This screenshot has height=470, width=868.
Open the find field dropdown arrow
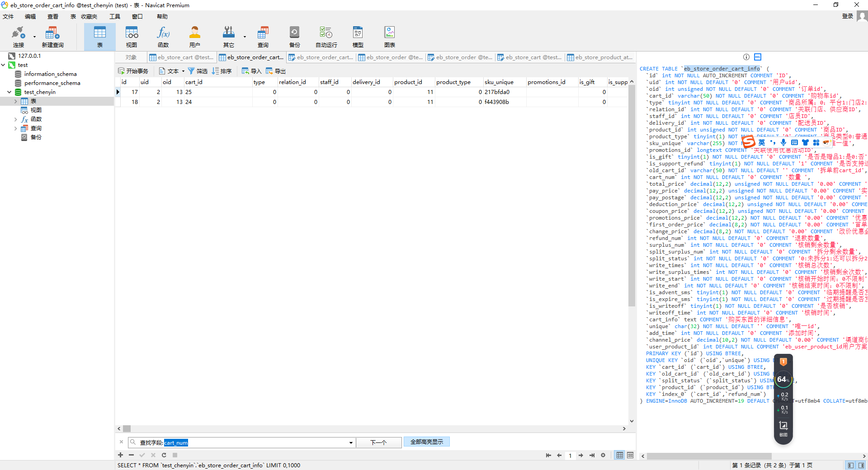pyautogui.click(x=351, y=443)
